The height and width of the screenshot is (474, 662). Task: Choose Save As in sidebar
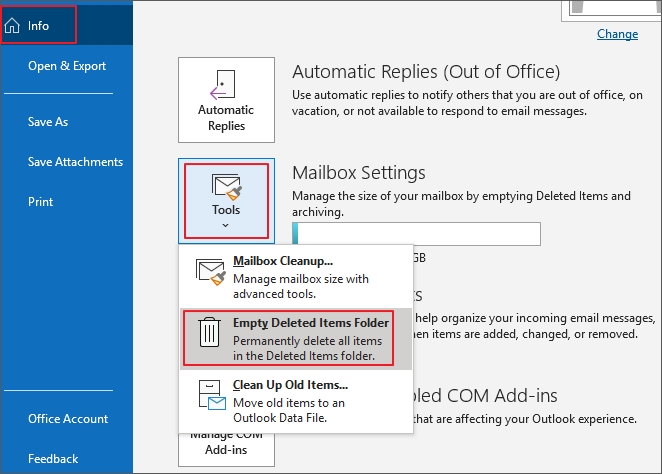[x=48, y=122]
